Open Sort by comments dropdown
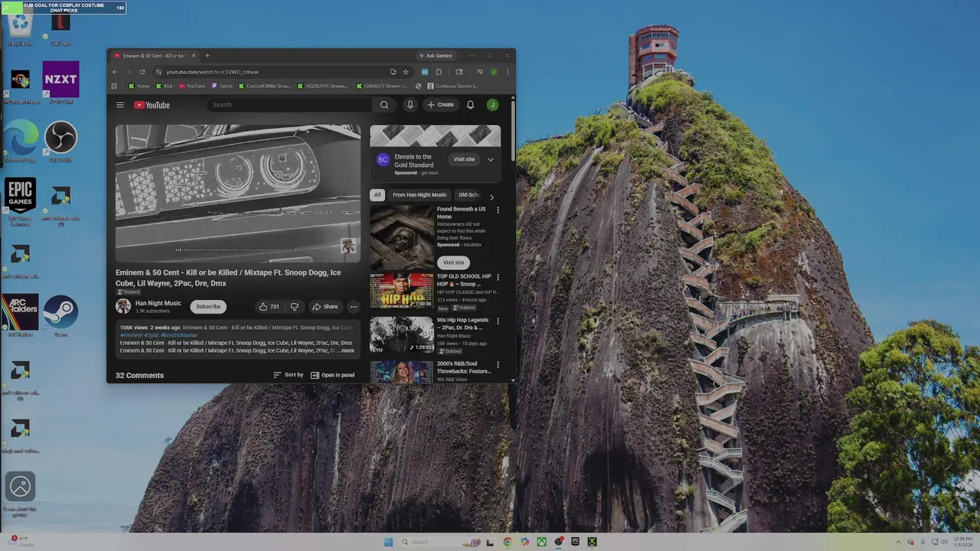The width and height of the screenshot is (980, 551). point(289,375)
